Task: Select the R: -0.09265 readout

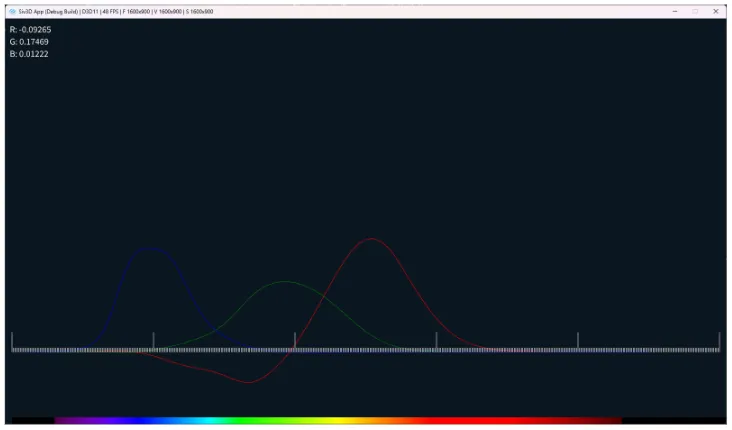Action: point(30,29)
